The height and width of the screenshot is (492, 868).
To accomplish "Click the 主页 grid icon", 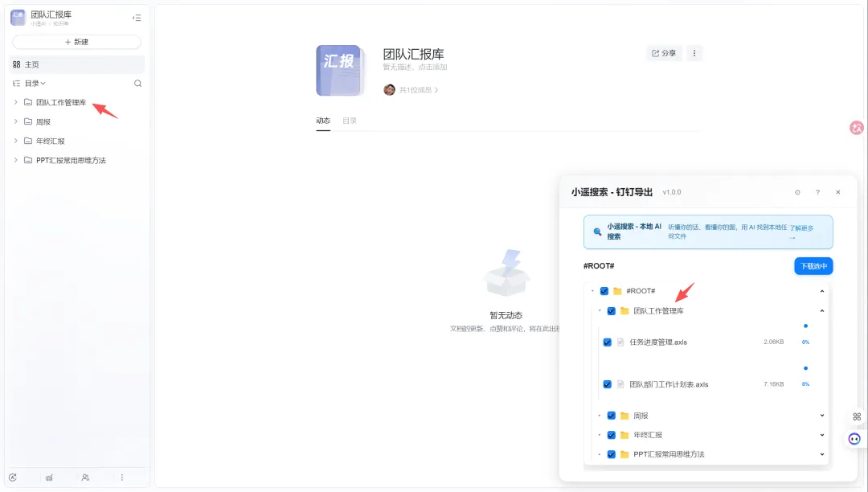I will 17,65.
